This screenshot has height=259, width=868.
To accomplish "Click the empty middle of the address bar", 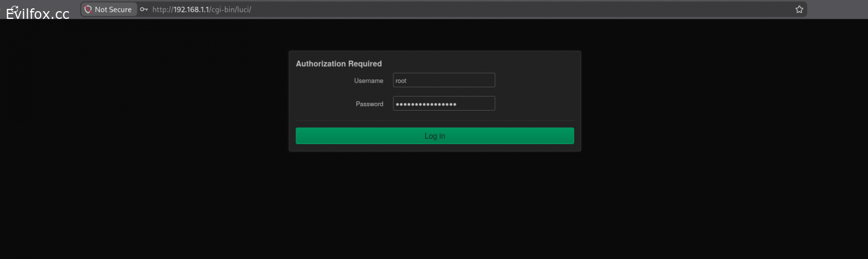I will tap(501, 10).
